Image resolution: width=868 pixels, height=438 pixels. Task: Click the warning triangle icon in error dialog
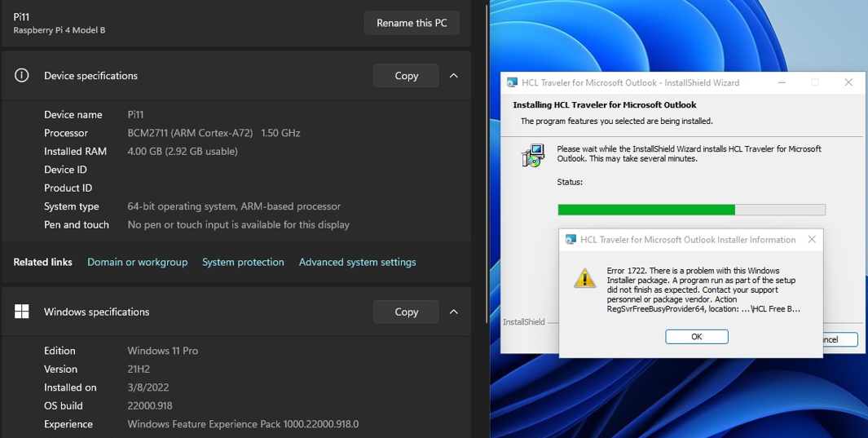[x=584, y=278]
